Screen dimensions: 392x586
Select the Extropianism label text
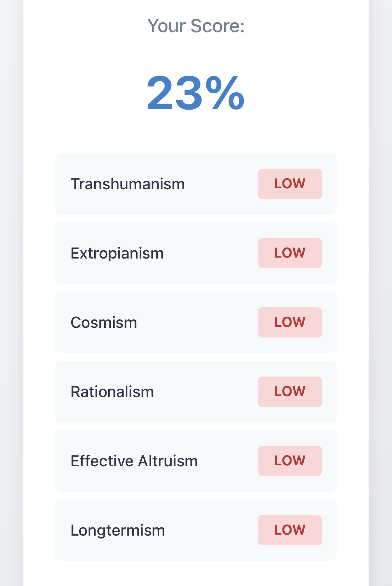(x=117, y=253)
